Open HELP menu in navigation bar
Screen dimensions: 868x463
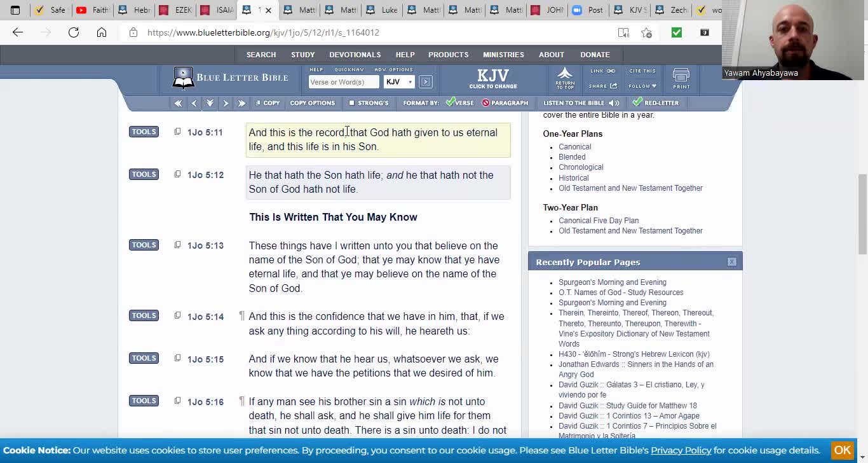pyautogui.click(x=405, y=55)
